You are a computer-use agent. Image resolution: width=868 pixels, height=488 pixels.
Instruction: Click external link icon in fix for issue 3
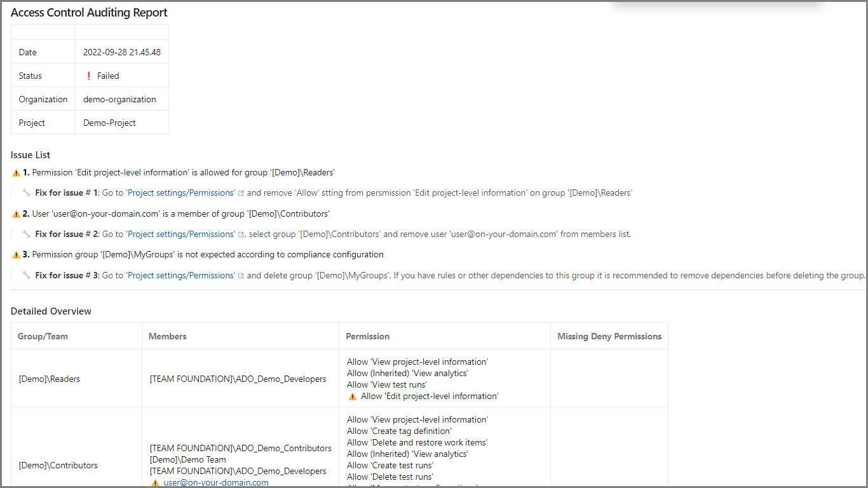point(241,276)
